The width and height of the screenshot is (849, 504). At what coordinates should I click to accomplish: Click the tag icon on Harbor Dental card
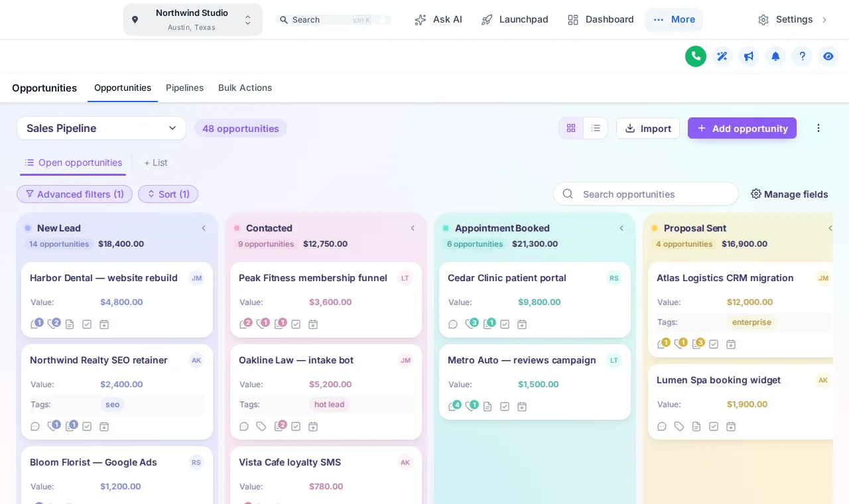coord(52,324)
